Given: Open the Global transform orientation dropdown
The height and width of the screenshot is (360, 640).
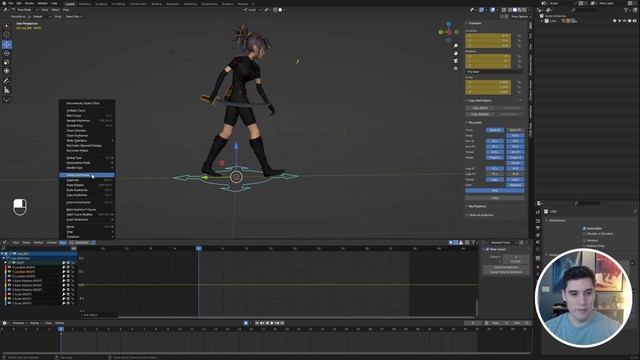Looking at the screenshot, I should click(x=253, y=10).
